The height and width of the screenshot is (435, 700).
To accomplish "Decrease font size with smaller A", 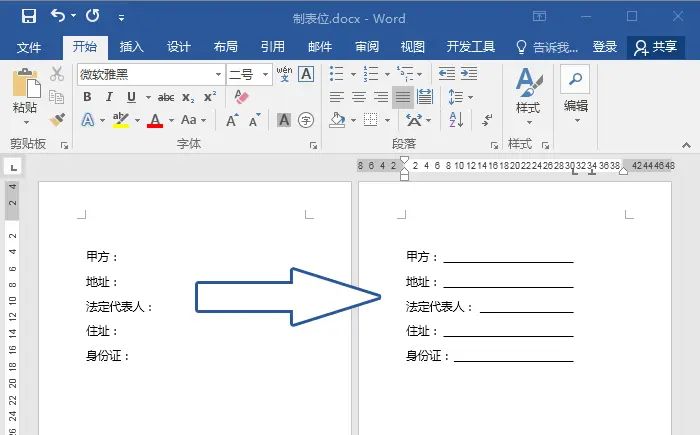I will pyautogui.click(x=254, y=121).
